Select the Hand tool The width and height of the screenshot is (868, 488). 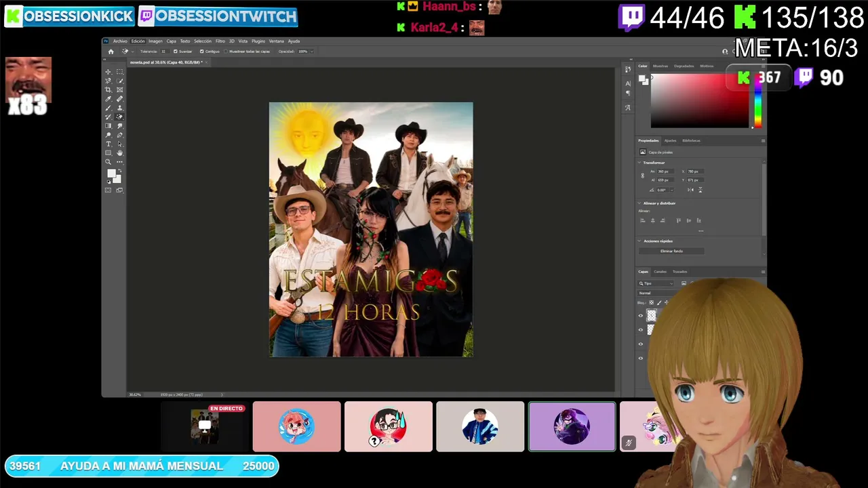[120, 152]
